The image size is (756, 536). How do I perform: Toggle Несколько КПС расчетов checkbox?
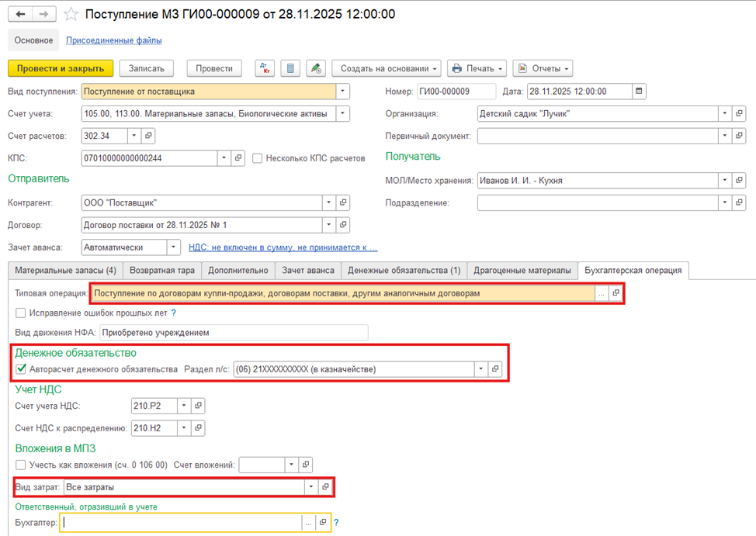click(258, 158)
